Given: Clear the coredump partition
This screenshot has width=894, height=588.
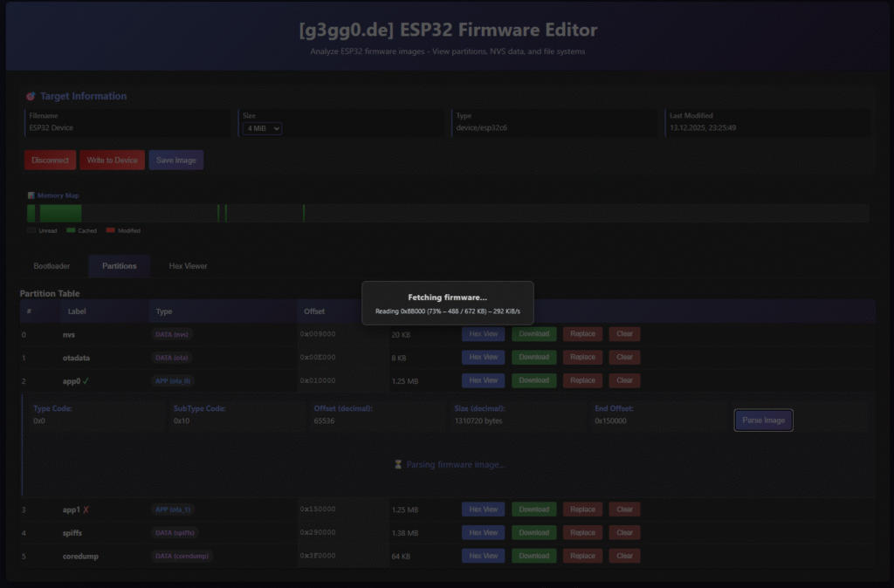Looking at the screenshot, I should [x=624, y=556].
